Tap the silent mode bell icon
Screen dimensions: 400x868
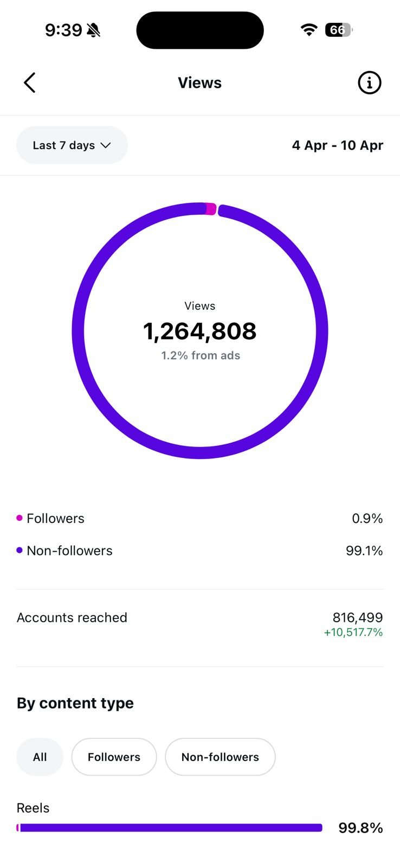(94, 30)
